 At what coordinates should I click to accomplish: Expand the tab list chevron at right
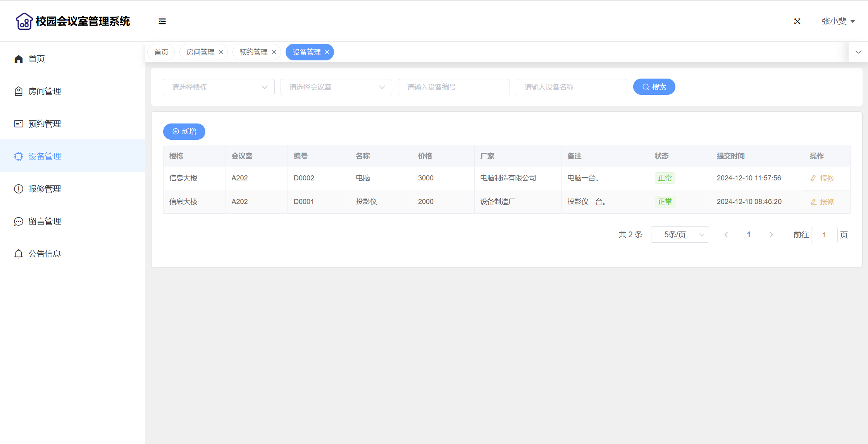coord(858,52)
